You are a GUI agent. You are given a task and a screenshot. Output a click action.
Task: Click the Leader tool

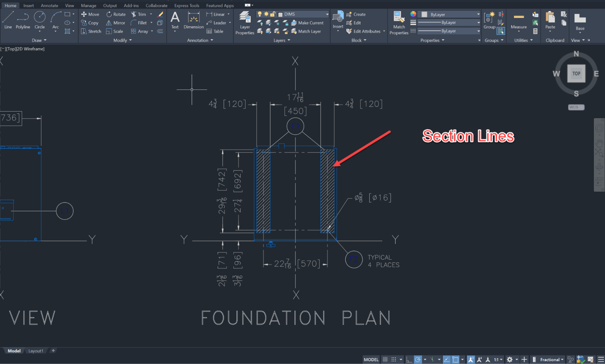pyautogui.click(x=216, y=23)
